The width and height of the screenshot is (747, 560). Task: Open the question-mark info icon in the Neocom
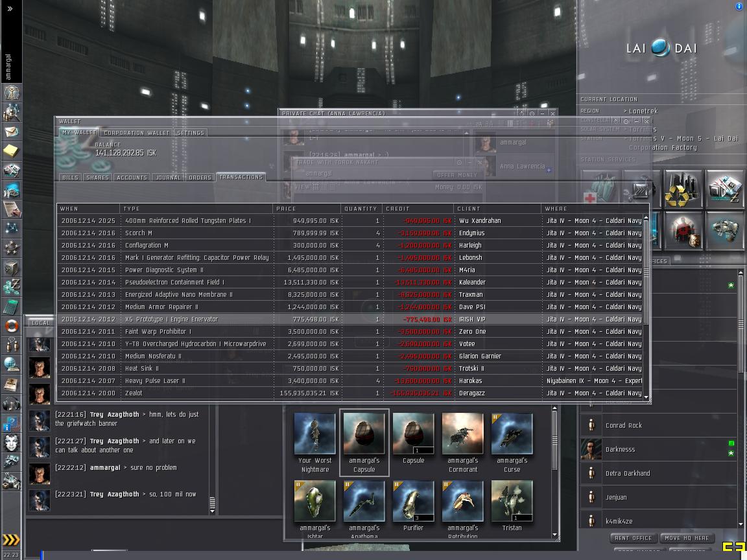(11, 424)
